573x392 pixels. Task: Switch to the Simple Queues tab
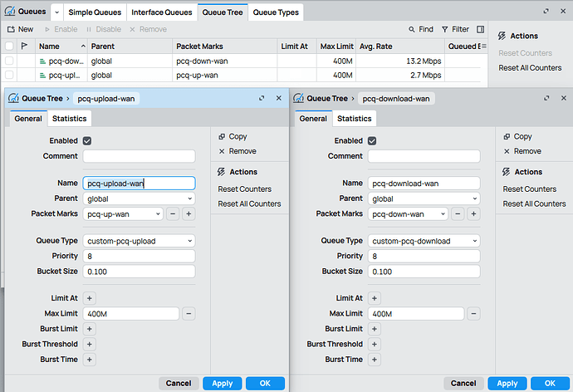[95, 12]
